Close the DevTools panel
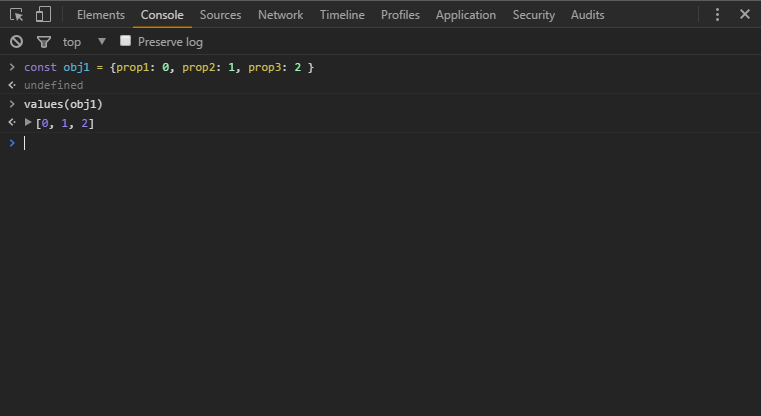Viewport: 761px width, 416px height. coord(744,15)
